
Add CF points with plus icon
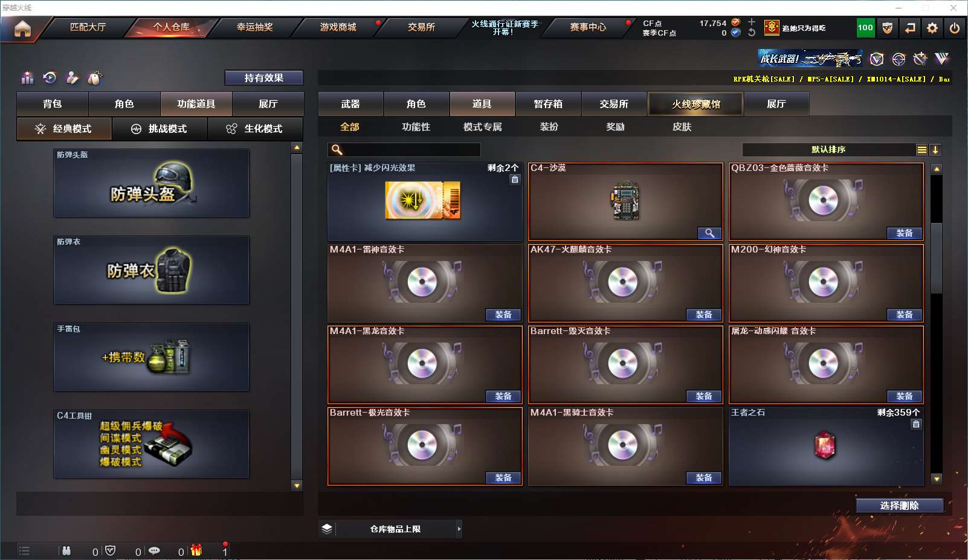coord(752,22)
